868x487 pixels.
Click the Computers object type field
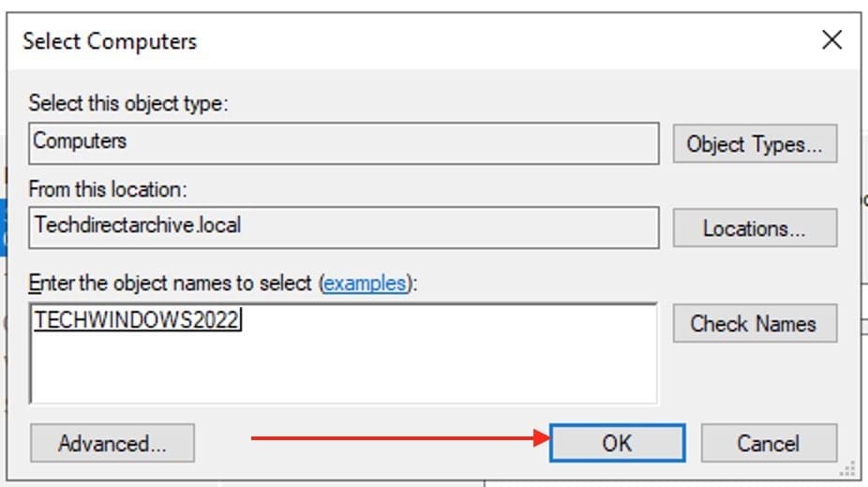pyautogui.click(x=343, y=142)
